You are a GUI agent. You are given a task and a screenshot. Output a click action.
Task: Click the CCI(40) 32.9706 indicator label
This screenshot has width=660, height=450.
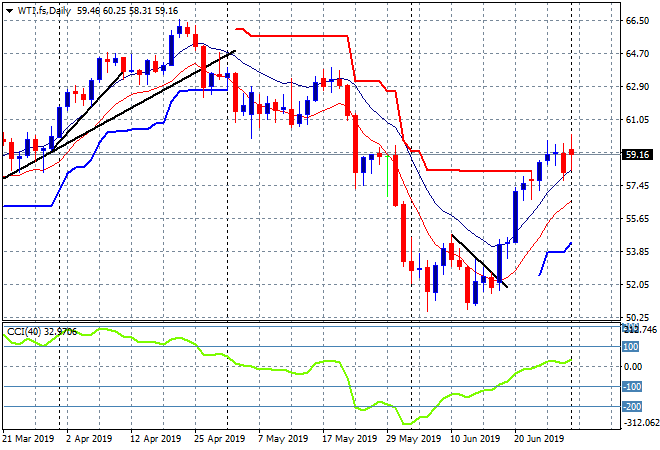pyautogui.click(x=42, y=332)
